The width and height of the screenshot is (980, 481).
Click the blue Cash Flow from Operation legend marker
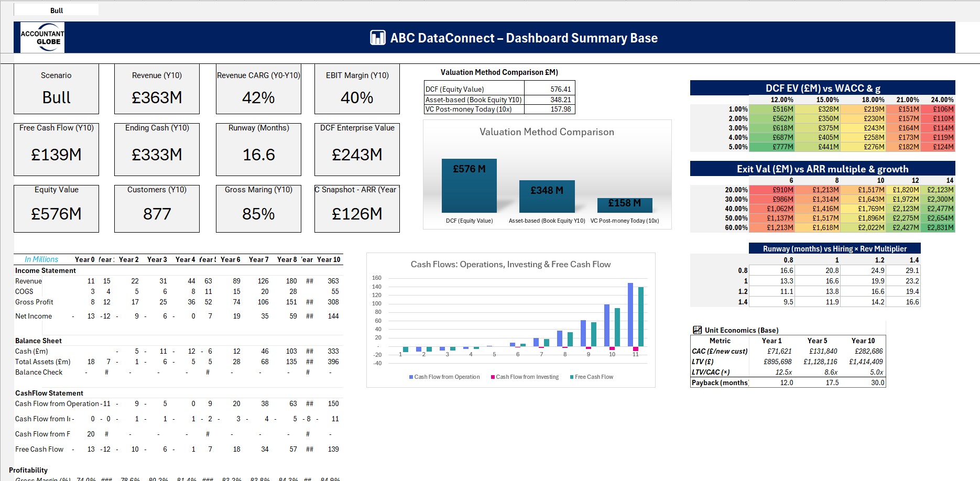pyautogui.click(x=411, y=377)
